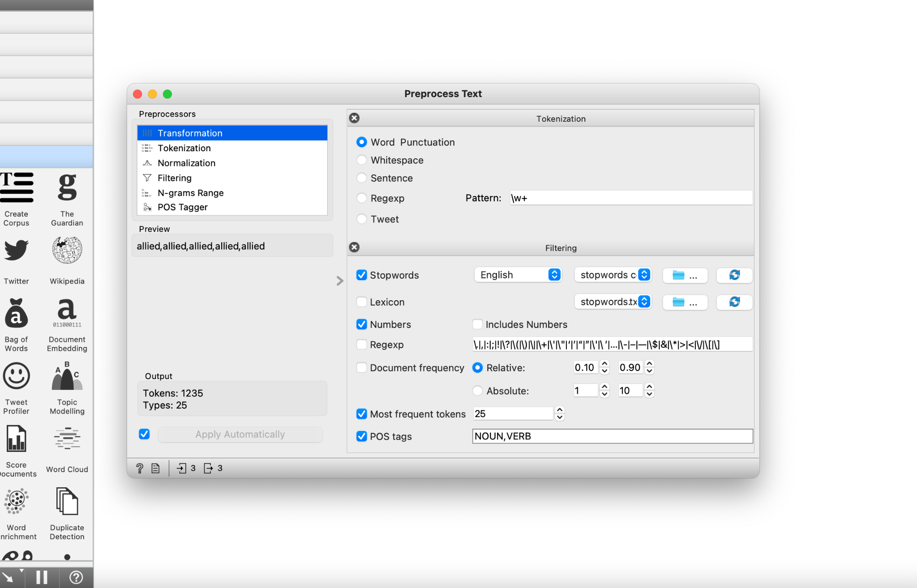917x588 pixels.
Task: Select the Whitespace tokenizer
Action: click(361, 160)
